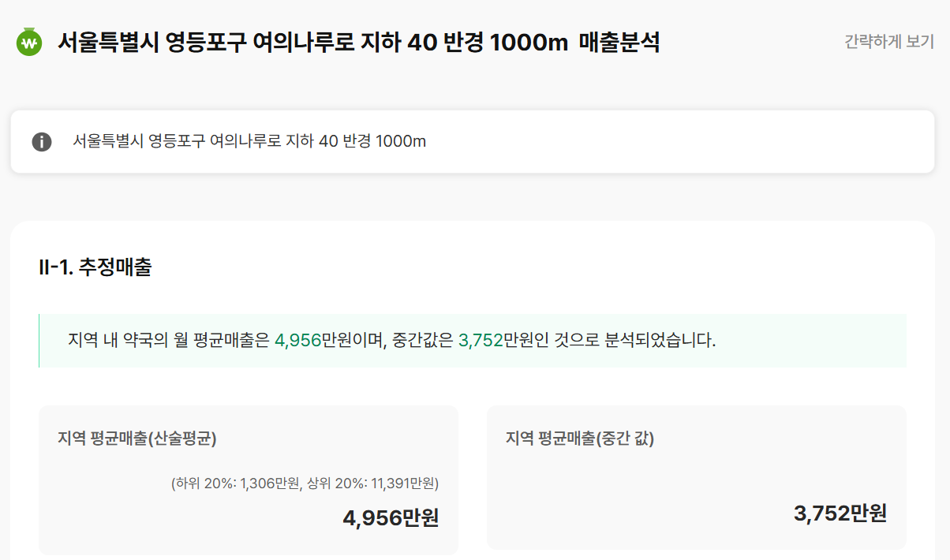Click the green W logo icon
Viewport: 950px width, 560px height.
click(x=29, y=43)
